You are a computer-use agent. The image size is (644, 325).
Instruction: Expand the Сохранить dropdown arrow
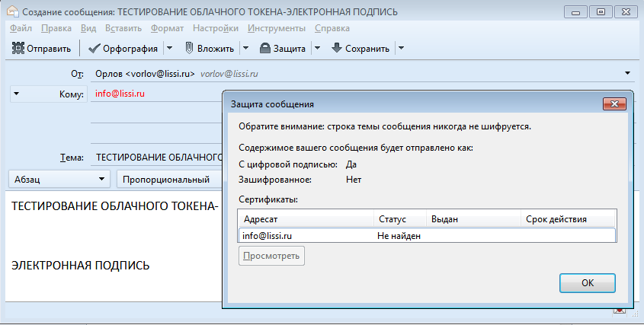402,49
